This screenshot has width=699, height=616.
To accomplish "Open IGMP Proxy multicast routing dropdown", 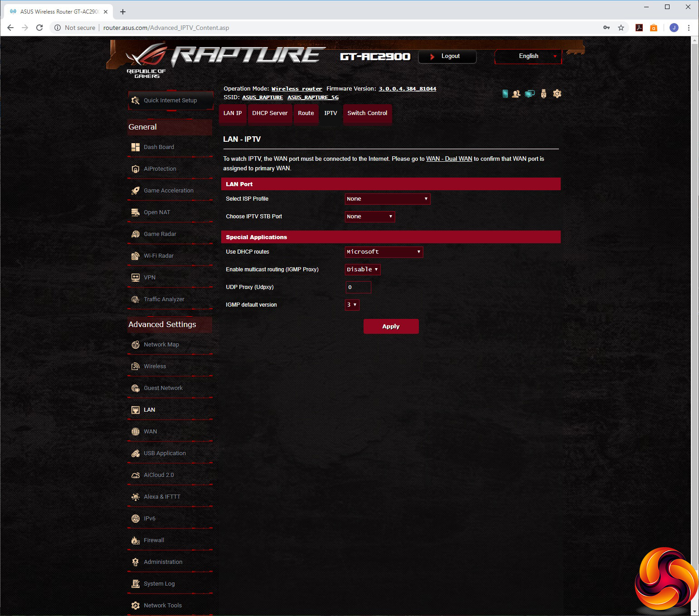I will pos(363,269).
